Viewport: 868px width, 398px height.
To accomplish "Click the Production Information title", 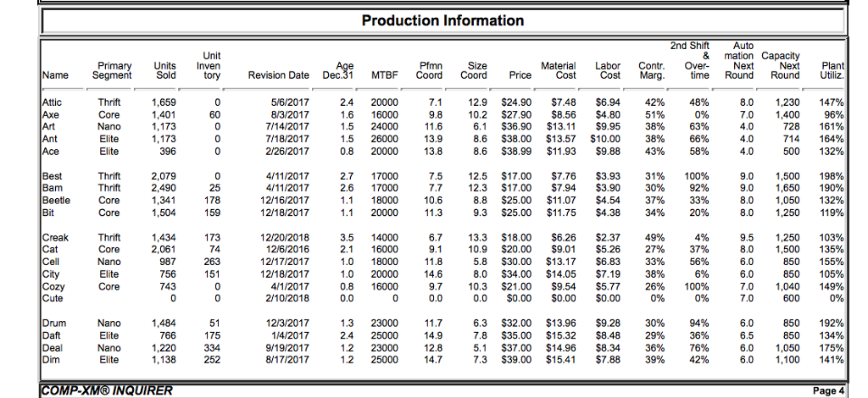I will 442,20.
